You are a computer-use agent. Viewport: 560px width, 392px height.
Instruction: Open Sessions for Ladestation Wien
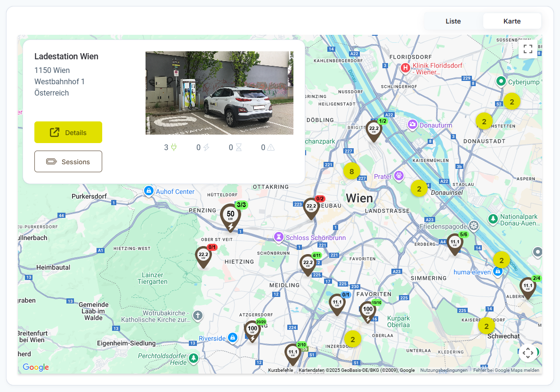pos(68,161)
